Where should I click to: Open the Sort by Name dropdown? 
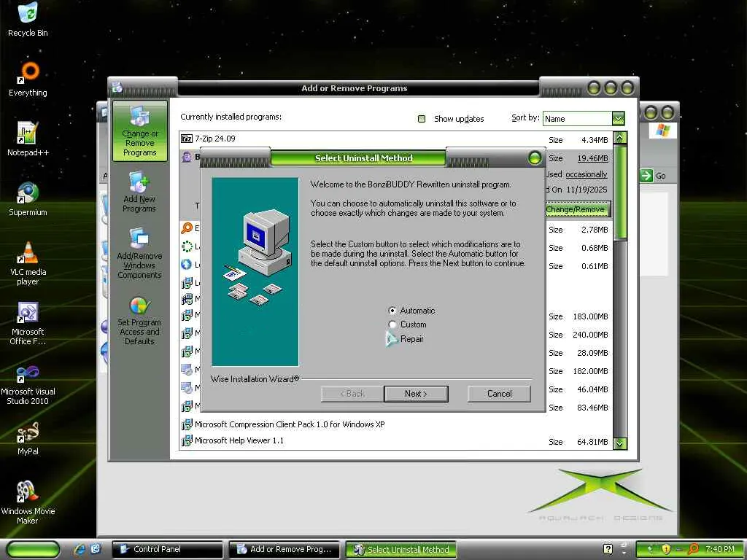click(x=618, y=119)
